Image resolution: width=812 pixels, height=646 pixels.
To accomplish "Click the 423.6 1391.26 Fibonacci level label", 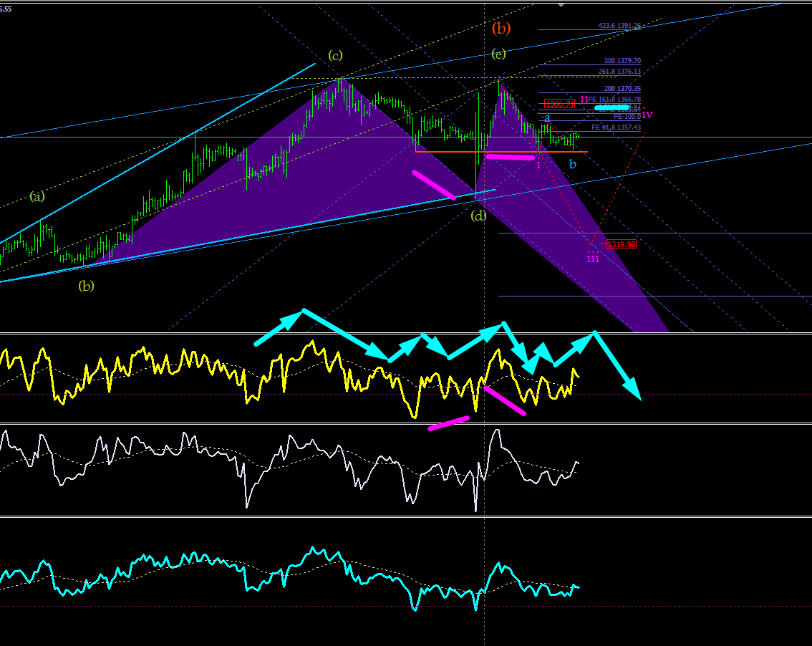I will point(619,25).
